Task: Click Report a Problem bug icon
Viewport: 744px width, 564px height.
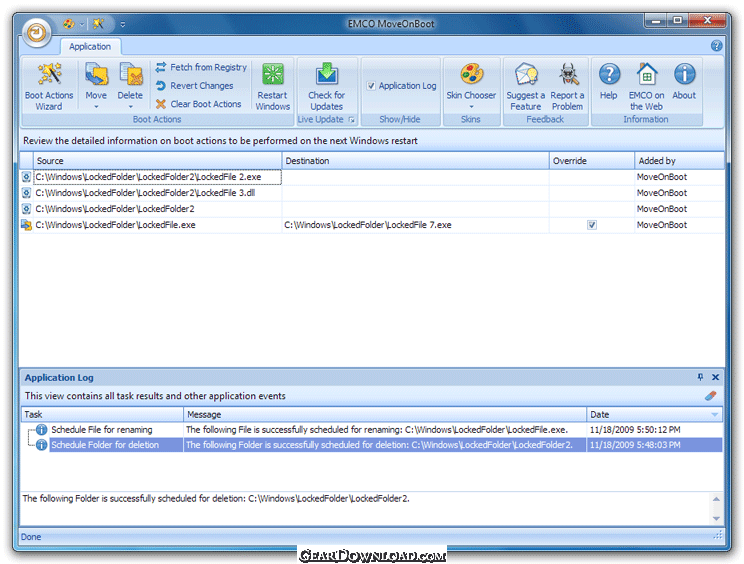Action: click(x=567, y=75)
